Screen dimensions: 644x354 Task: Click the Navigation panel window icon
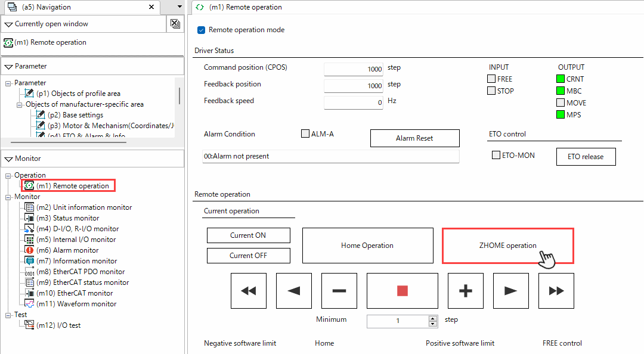(13, 7)
